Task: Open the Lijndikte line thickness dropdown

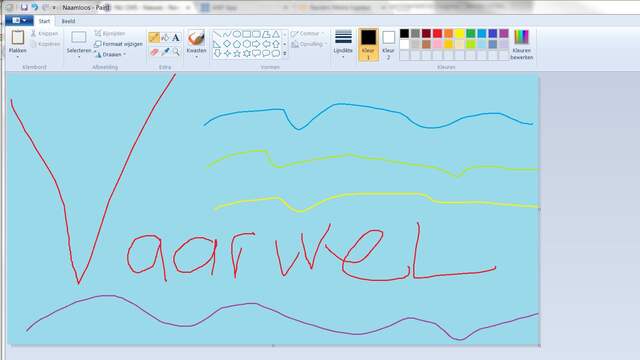Action: coord(343,44)
